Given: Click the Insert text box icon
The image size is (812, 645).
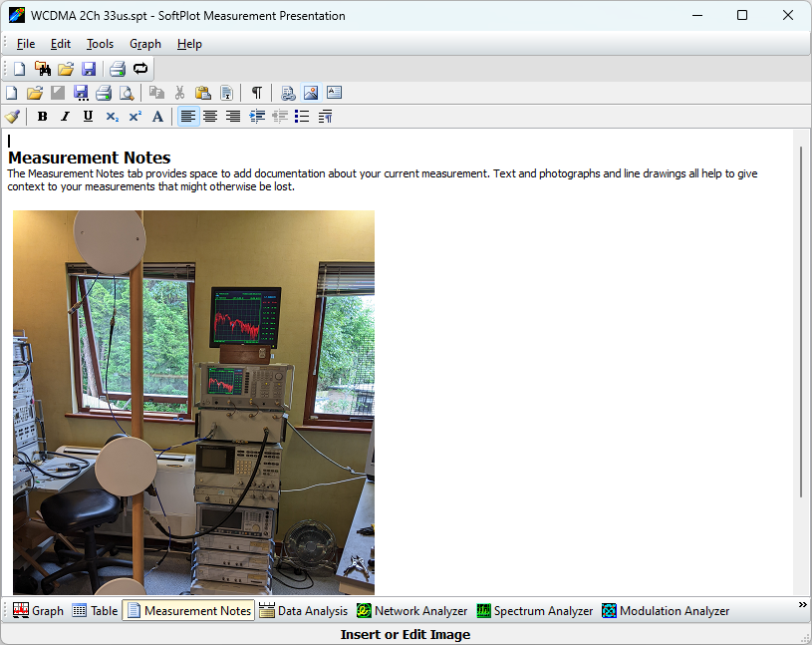Looking at the screenshot, I should (334, 93).
